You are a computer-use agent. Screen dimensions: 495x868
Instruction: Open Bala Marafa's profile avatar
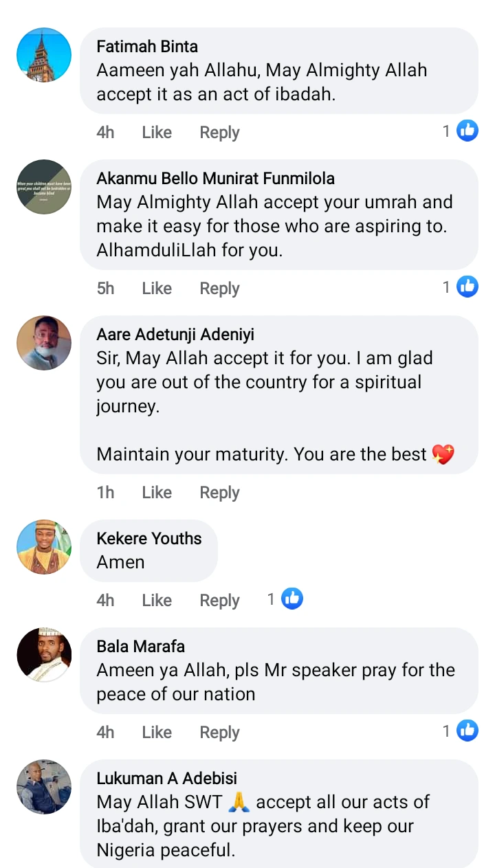click(x=44, y=654)
